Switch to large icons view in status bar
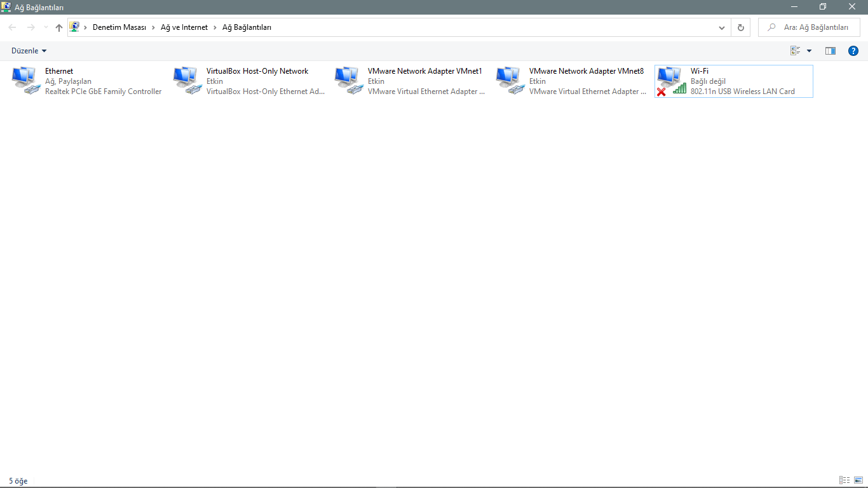The image size is (868, 488). [858, 480]
